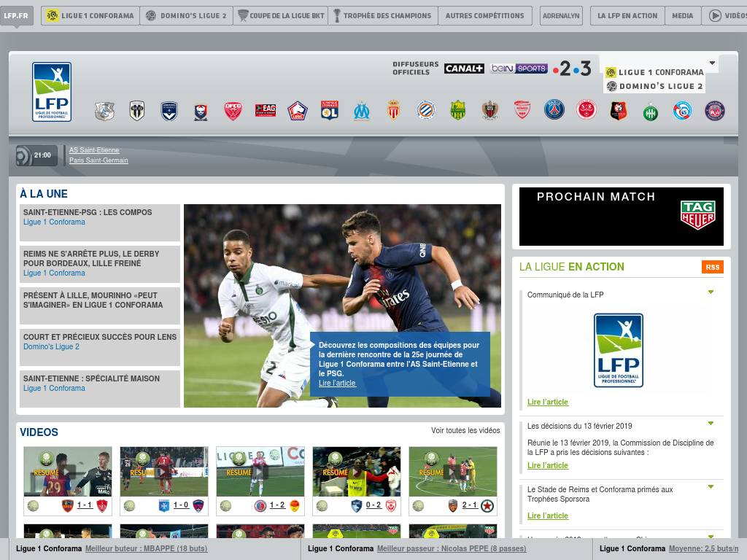
Task: Click the AS Monaco club crest
Action: click(x=394, y=110)
